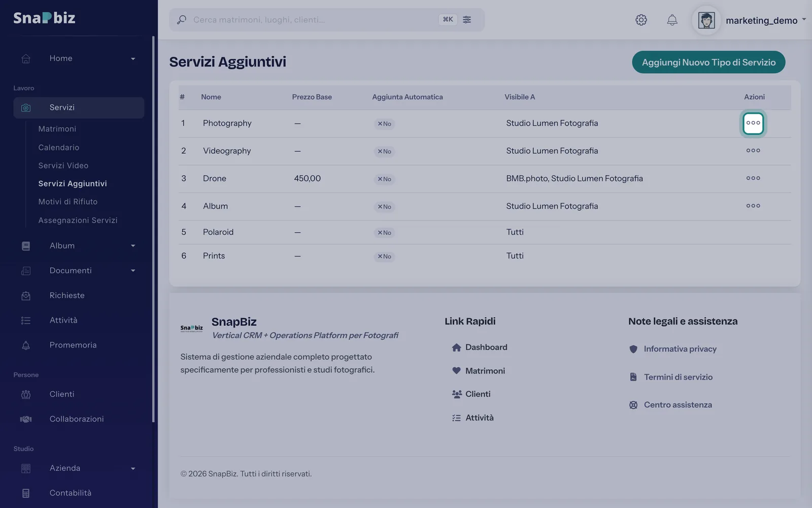Open the Dashboard quick link
812x508 pixels.
pos(480,347)
